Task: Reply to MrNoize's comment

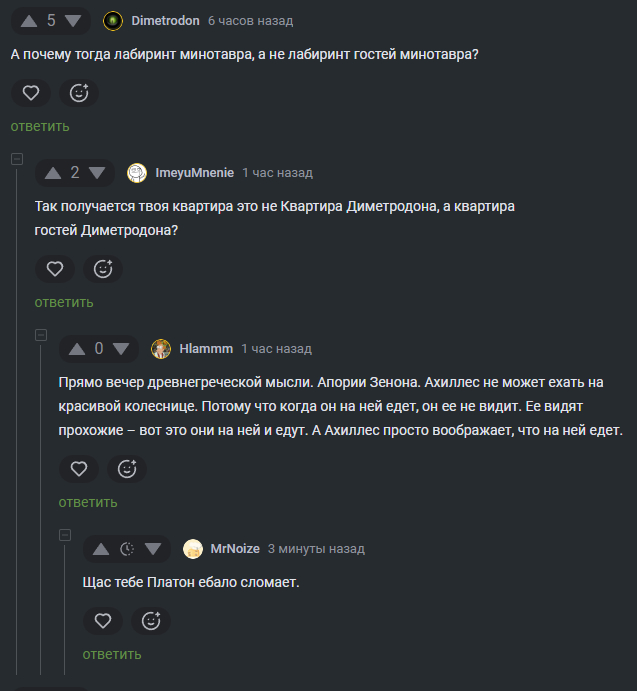Action: (112, 654)
